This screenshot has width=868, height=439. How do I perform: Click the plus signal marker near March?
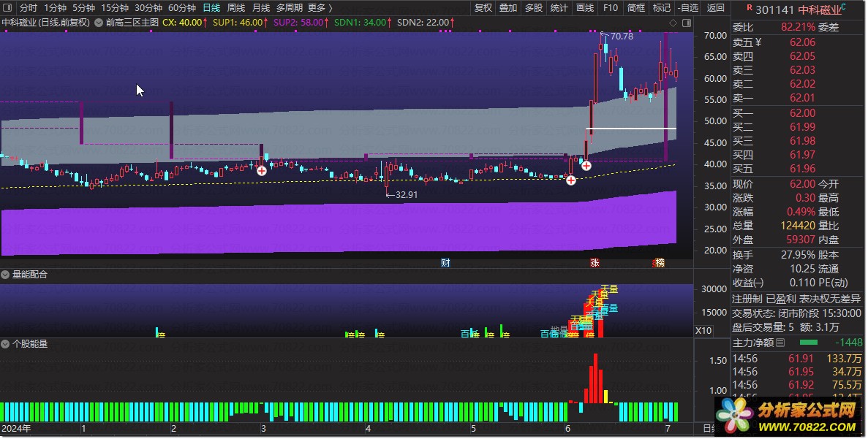point(262,171)
